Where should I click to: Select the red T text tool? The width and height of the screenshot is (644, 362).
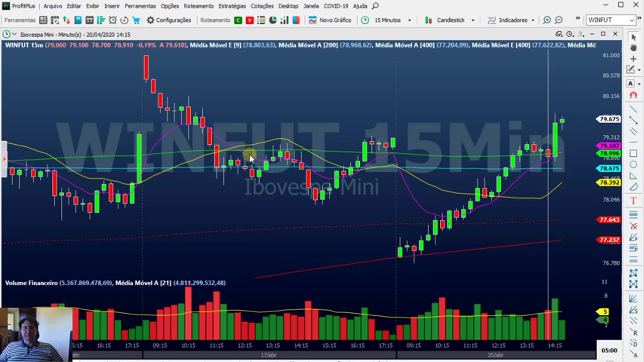(x=633, y=201)
